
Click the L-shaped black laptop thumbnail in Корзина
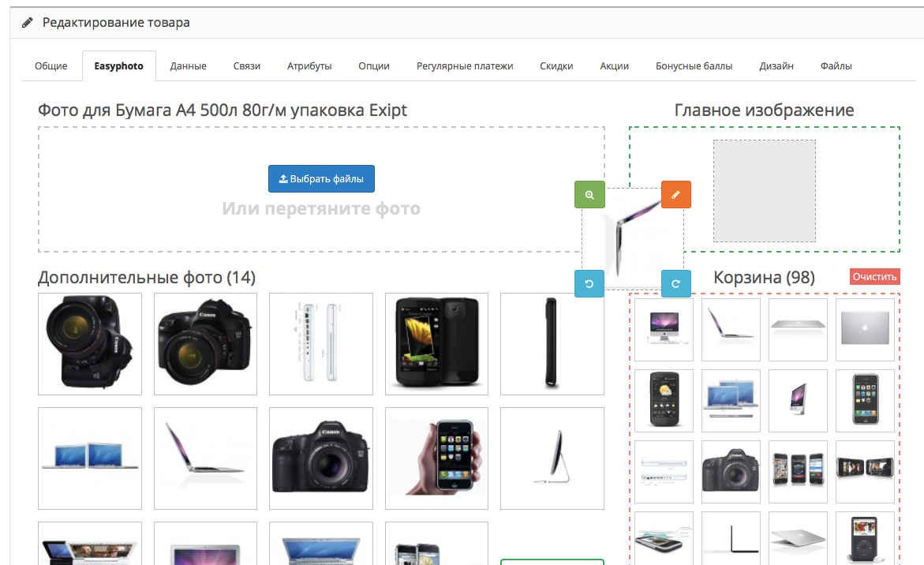click(731, 538)
